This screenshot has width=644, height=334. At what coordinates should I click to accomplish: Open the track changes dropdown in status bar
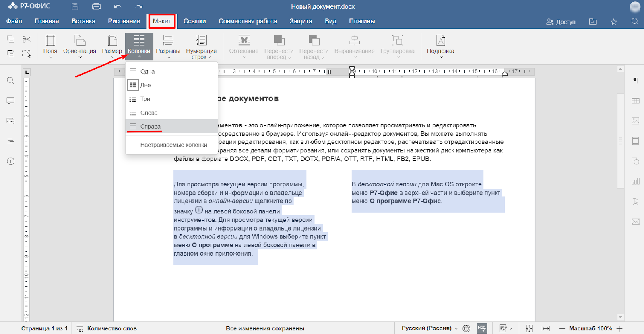506,328
